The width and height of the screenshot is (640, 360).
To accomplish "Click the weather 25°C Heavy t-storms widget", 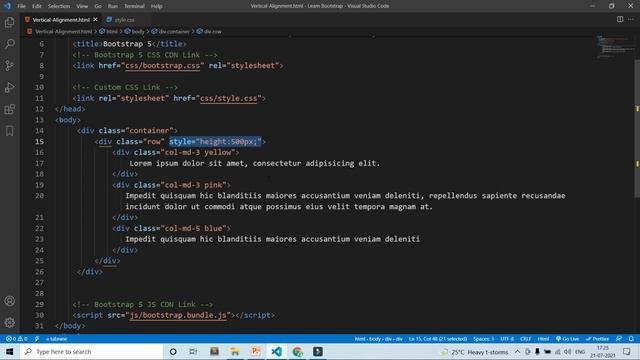I will point(475,352).
